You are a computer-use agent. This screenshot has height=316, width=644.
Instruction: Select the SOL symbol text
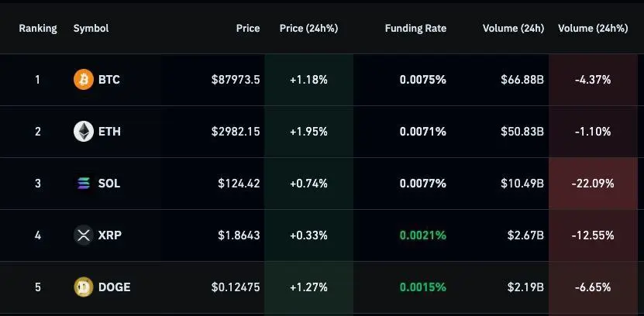(x=109, y=184)
